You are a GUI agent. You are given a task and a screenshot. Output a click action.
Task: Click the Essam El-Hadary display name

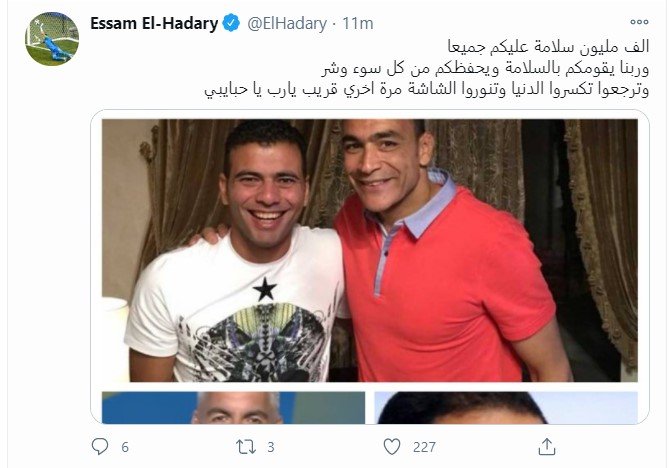pyautogui.click(x=154, y=23)
